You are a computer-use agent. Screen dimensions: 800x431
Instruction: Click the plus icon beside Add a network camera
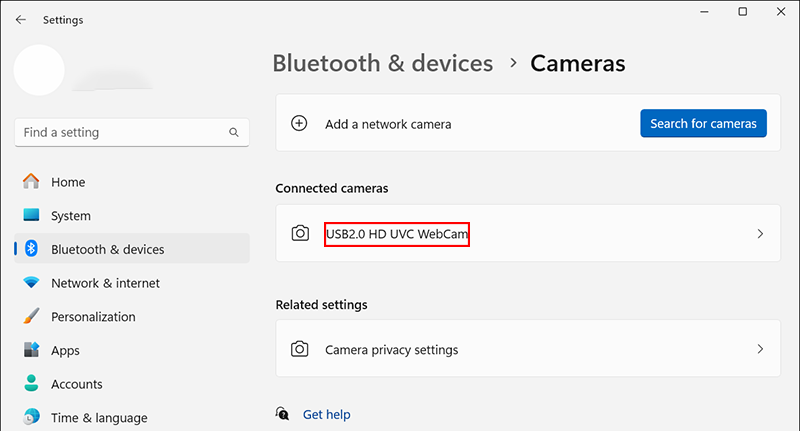coord(298,124)
